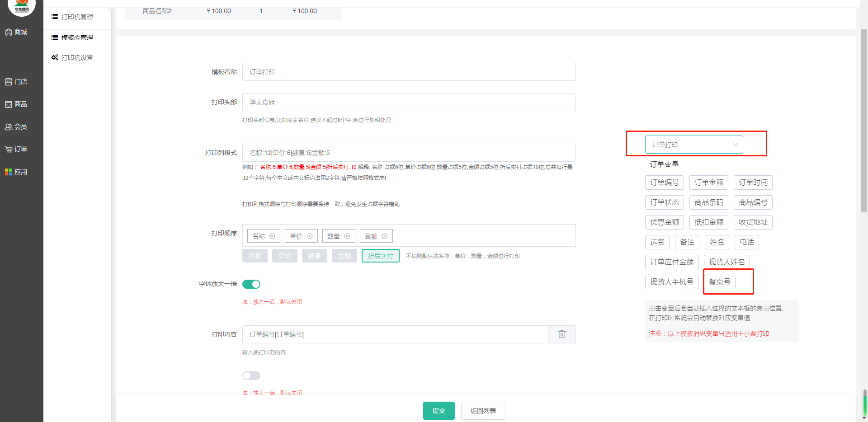
Task: Open the 应用 section in sidebar
Action: [16, 172]
